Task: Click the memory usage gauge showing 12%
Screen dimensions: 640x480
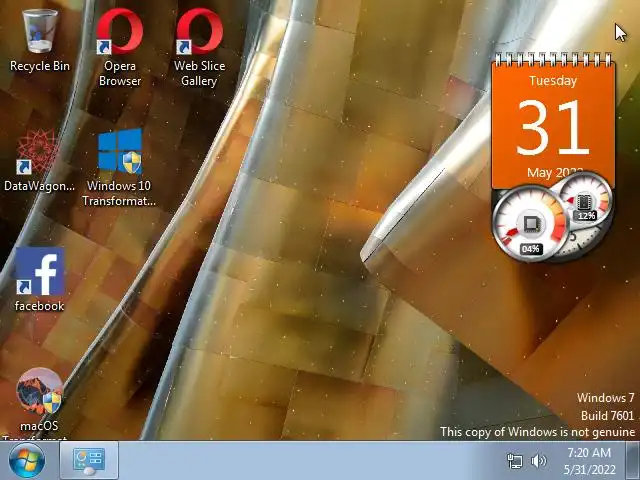Action: 585,200
